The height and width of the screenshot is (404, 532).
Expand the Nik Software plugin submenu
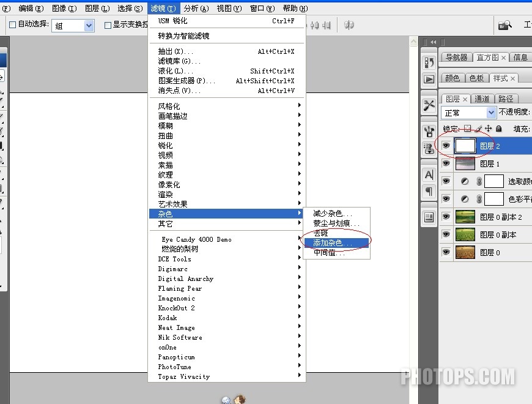point(227,337)
